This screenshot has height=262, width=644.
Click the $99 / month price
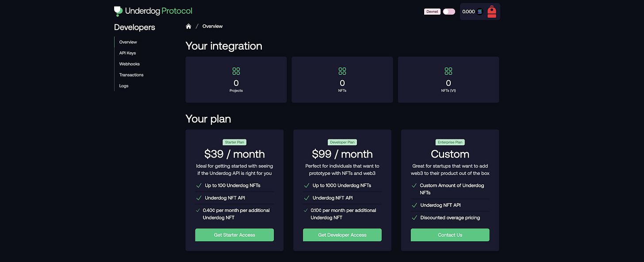tap(342, 154)
